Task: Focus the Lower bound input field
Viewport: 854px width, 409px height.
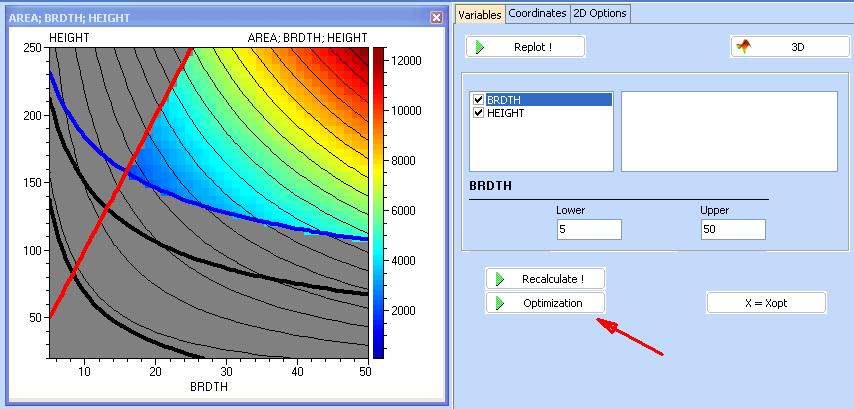Action: pos(589,230)
